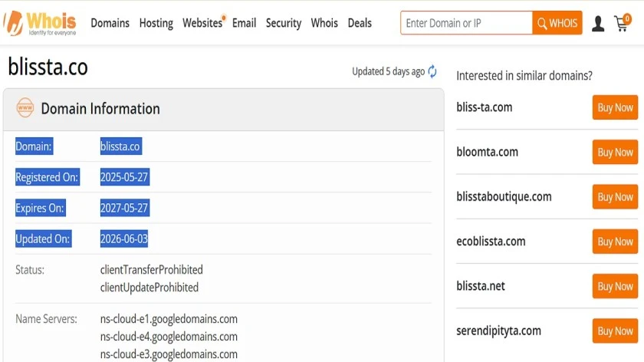Open the shopping cart icon
The image size is (644, 362).
coord(623,23)
